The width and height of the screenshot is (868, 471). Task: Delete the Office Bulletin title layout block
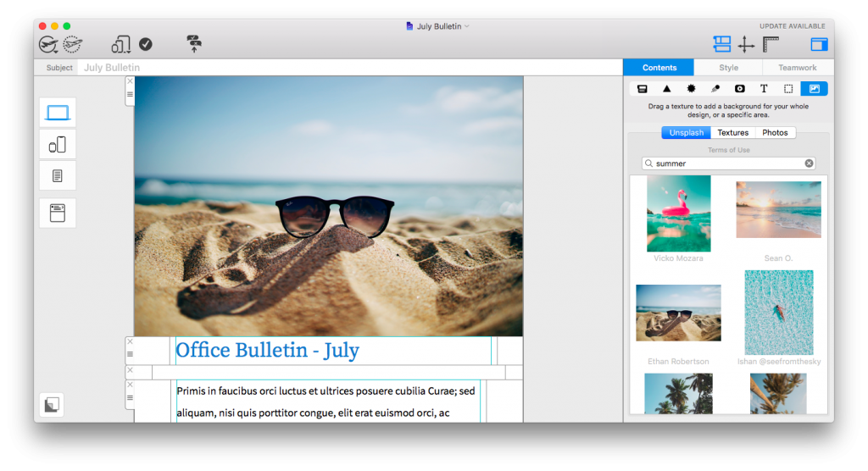click(x=130, y=341)
